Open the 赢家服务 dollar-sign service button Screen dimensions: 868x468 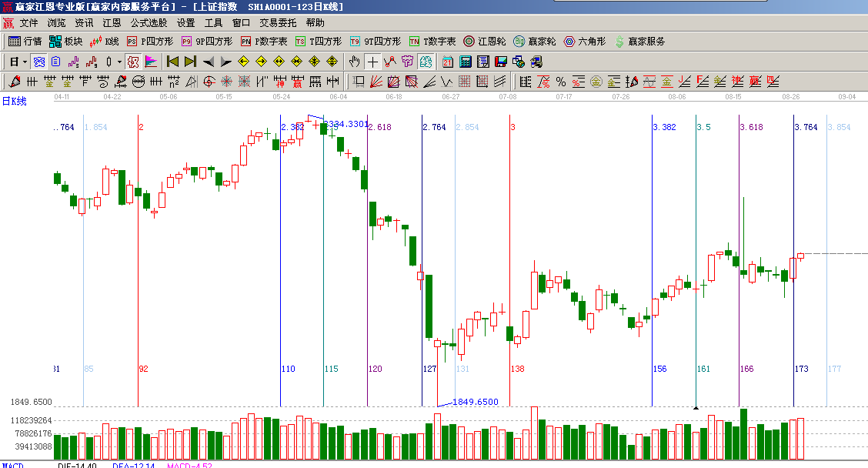tap(639, 42)
